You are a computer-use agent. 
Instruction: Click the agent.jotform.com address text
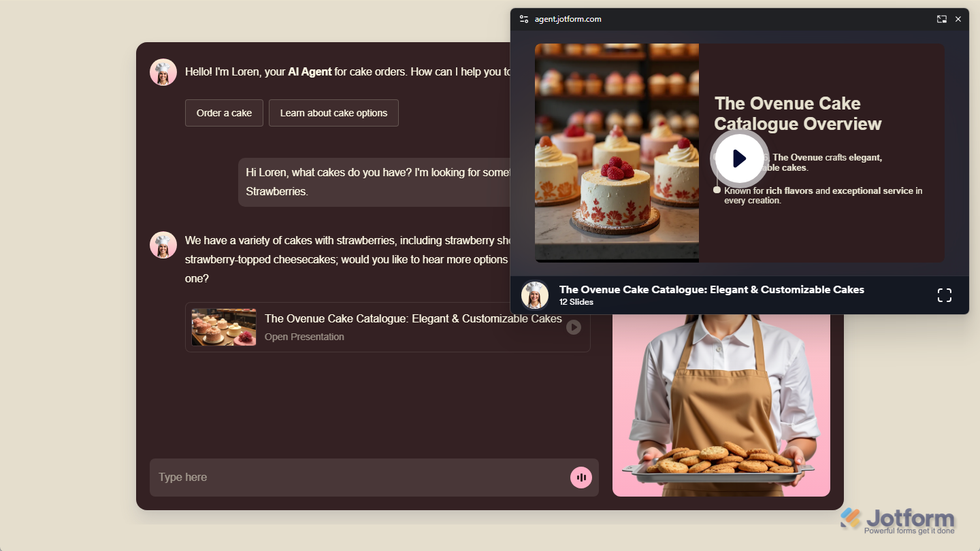[x=568, y=19]
